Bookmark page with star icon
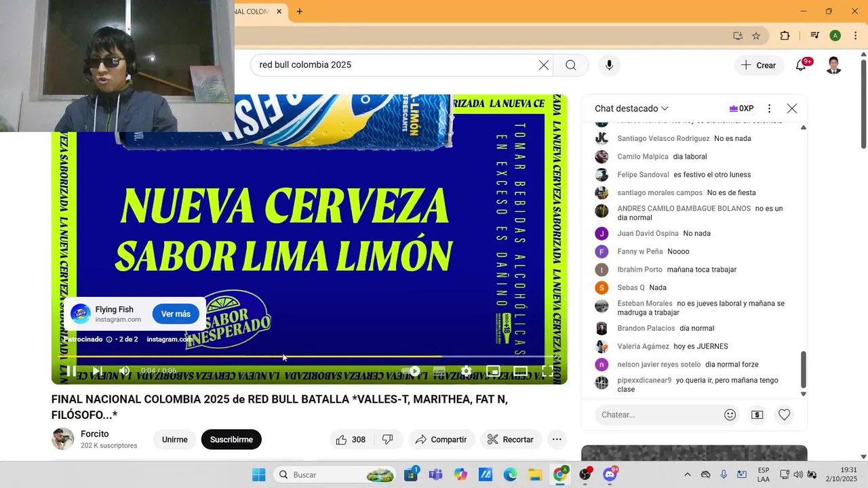Image resolution: width=868 pixels, height=488 pixels. [x=756, y=36]
